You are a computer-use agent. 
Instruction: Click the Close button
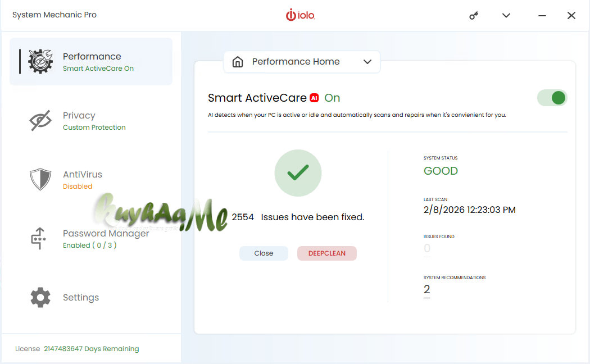point(264,253)
